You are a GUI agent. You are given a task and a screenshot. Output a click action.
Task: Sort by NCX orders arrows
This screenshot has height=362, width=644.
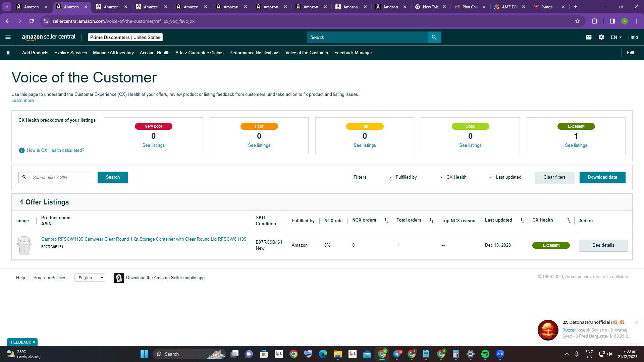pyautogui.click(x=386, y=221)
